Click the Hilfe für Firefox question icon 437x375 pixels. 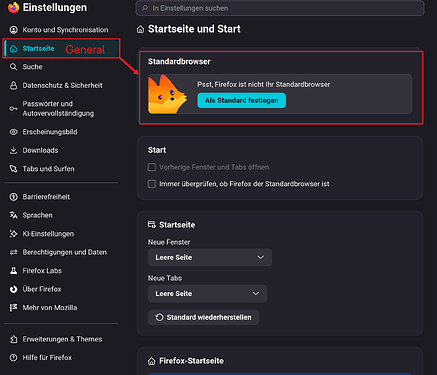tap(13, 358)
